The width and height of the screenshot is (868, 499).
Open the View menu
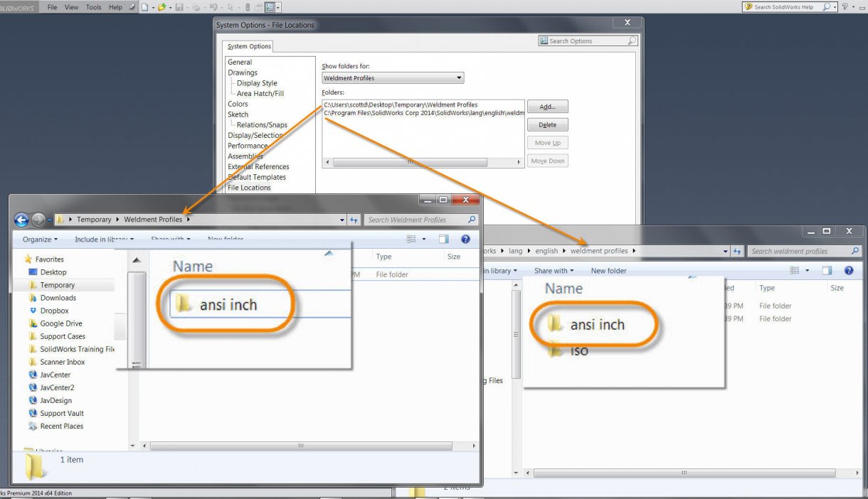point(72,7)
